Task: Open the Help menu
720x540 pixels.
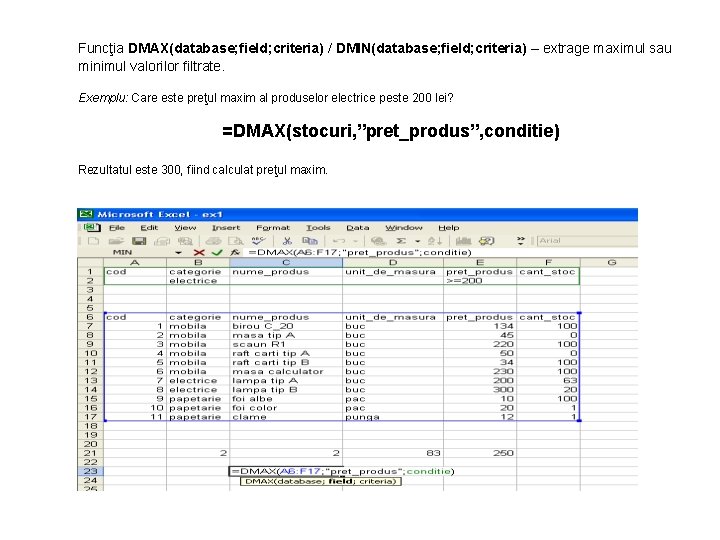Action: [x=449, y=228]
